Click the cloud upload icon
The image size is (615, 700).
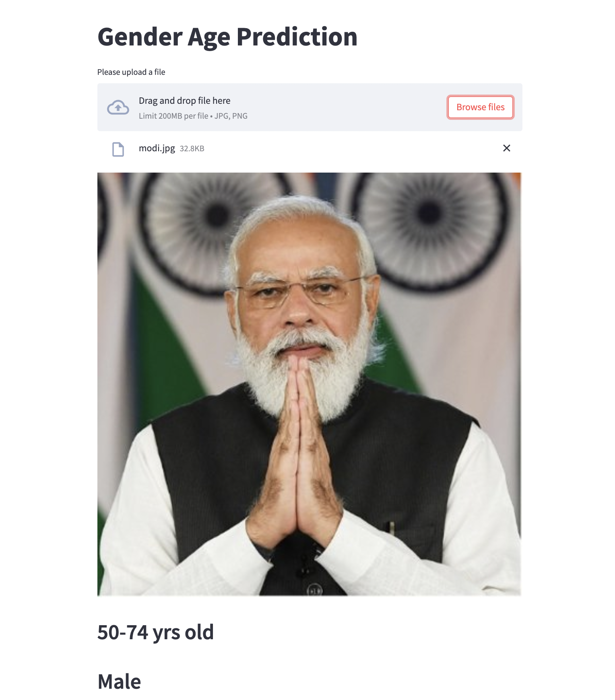tap(118, 107)
